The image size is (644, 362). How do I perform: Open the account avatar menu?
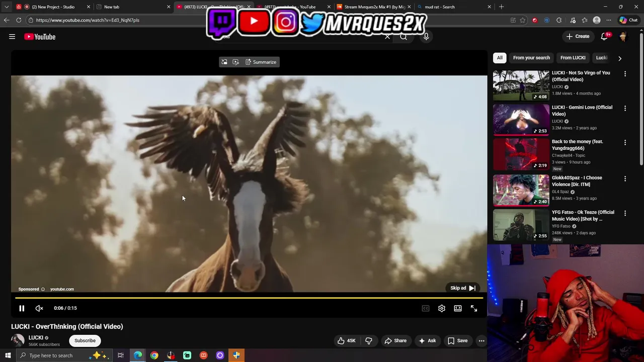coord(623,37)
